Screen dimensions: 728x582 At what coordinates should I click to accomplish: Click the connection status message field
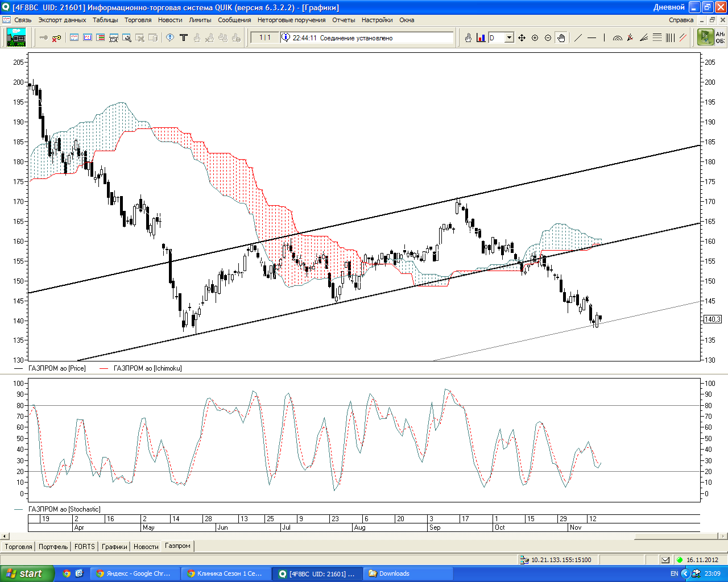pyautogui.click(x=367, y=38)
